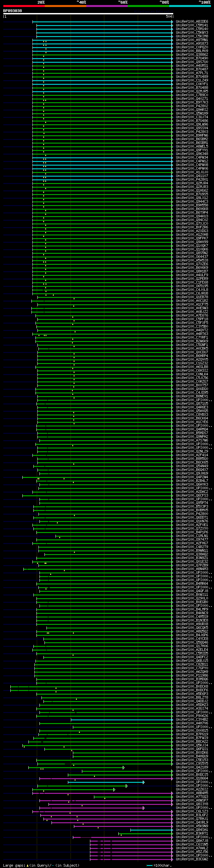214x868 pixels.
Task: Choose hit UniRef100_C5KWY3
Action: pyautogui.click(x=192, y=33)
